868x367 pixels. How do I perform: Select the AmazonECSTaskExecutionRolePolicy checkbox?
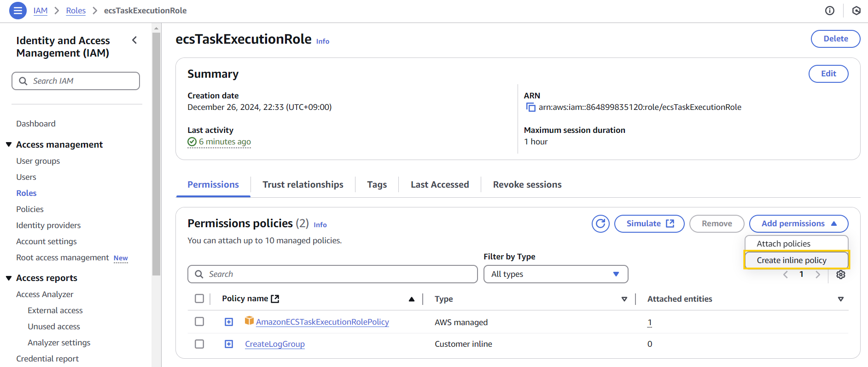coord(199,321)
